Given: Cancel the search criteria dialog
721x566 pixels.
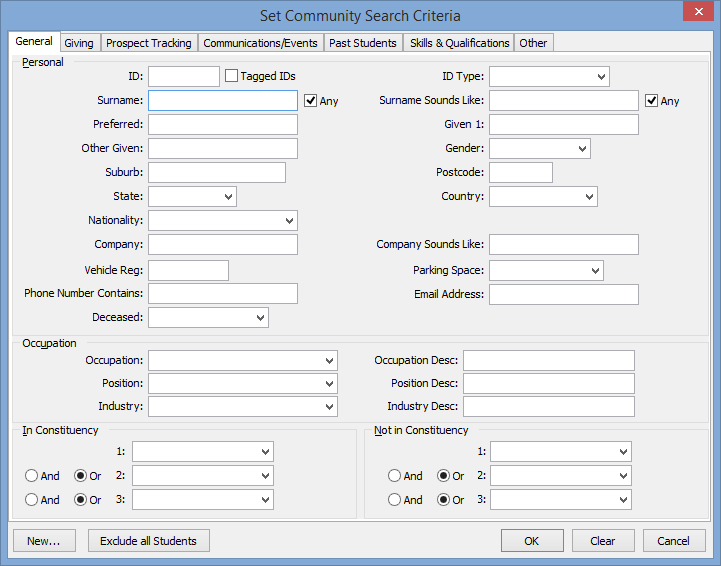Looking at the screenshot, I should click(674, 541).
